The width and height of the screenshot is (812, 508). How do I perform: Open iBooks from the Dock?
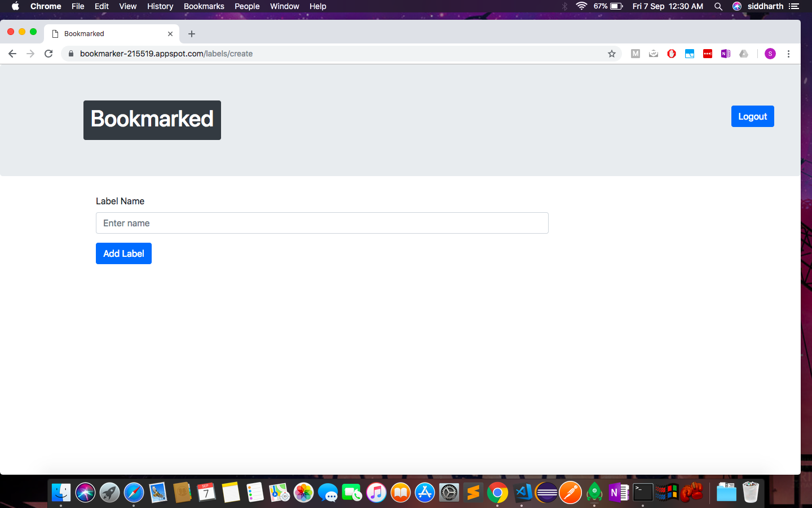pyautogui.click(x=400, y=493)
